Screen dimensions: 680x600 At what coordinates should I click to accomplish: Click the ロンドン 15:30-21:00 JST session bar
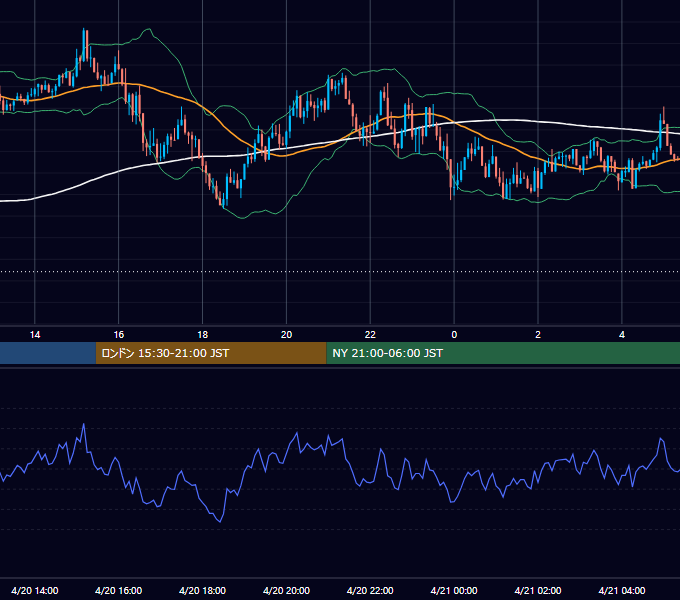pos(211,353)
